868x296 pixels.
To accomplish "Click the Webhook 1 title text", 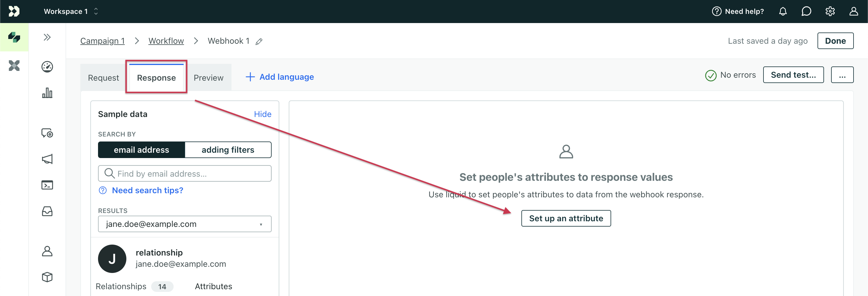I will point(229,41).
